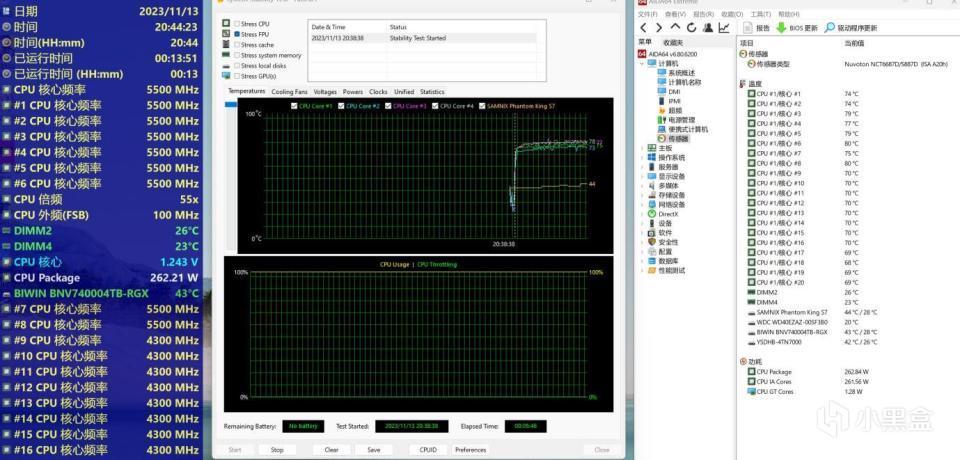The width and height of the screenshot is (960, 460).
Task: Click the Preferences button
Action: coord(470,450)
